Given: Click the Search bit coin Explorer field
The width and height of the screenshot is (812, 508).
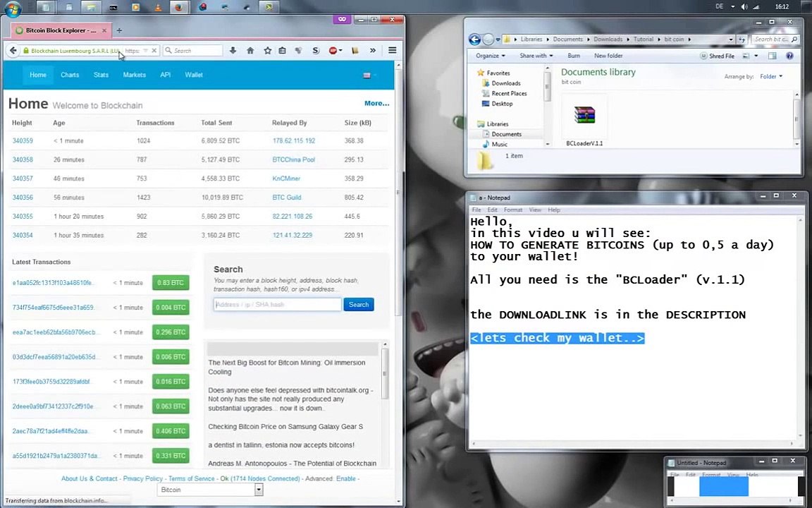Looking at the screenshot, I should pyautogui.click(x=776, y=39).
